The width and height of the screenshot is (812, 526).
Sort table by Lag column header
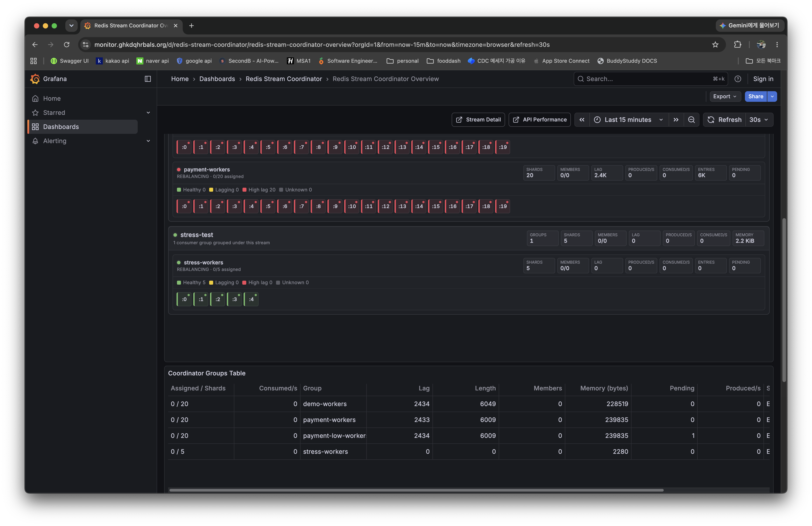424,388
